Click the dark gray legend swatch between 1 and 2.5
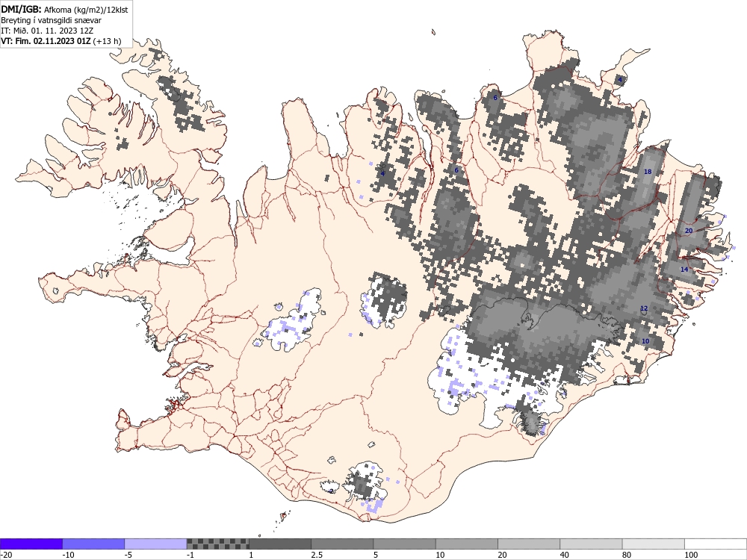Screen dimensions: 747x560 [x=280, y=544]
